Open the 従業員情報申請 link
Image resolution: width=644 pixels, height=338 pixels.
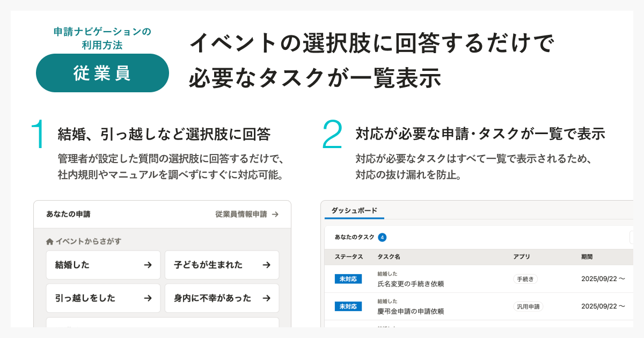[x=246, y=214]
